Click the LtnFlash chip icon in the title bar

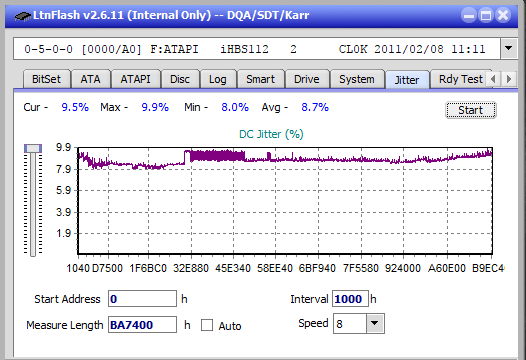pyautogui.click(x=22, y=15)
